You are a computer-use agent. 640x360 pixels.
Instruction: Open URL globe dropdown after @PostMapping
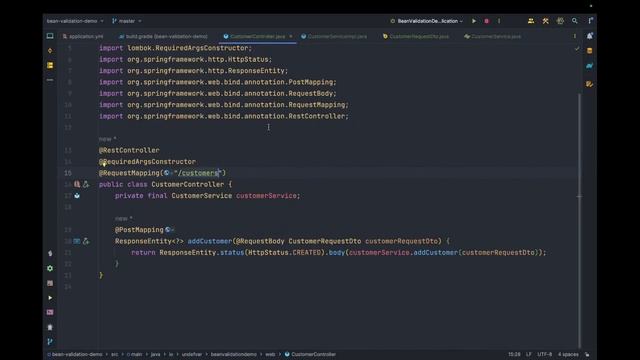pyautogui.click(x=169, y=230)
